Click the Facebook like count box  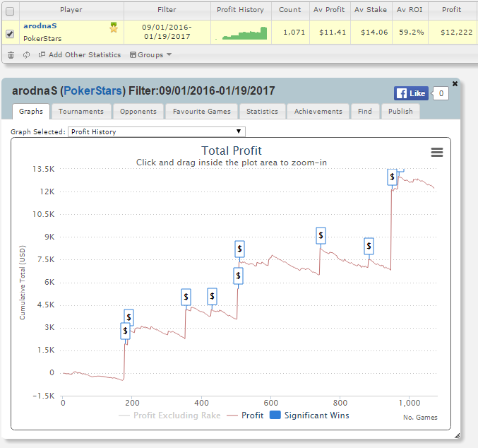441,93
